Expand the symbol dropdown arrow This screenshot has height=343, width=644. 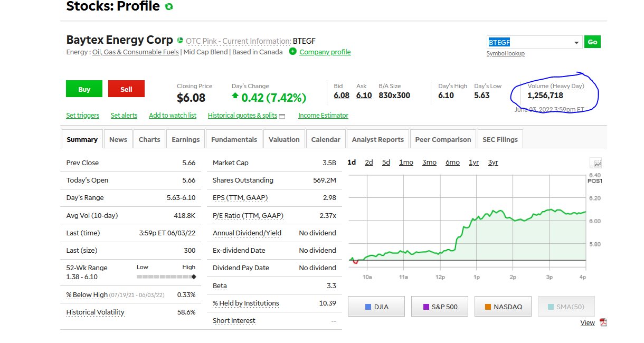click(x=576, y=42)
